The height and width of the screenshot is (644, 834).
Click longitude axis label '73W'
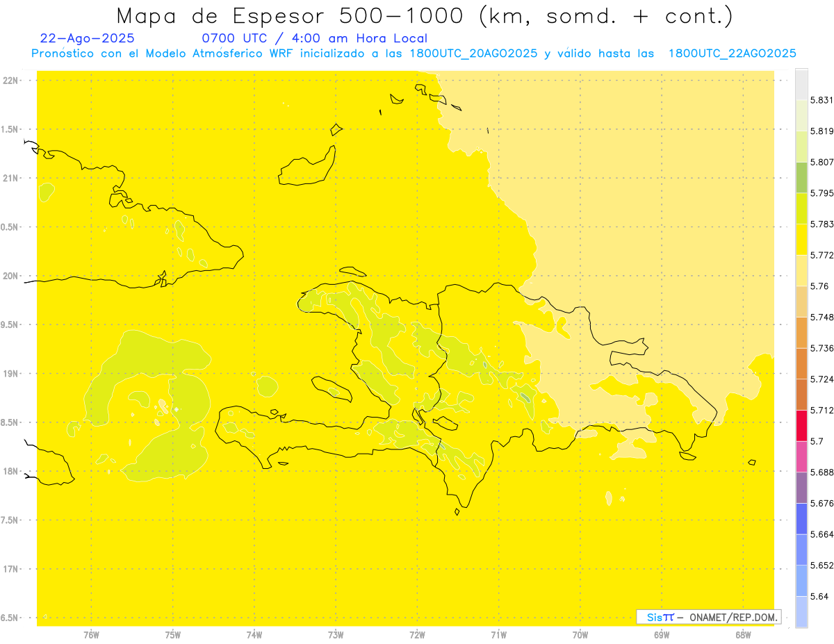tap(336, 635)
